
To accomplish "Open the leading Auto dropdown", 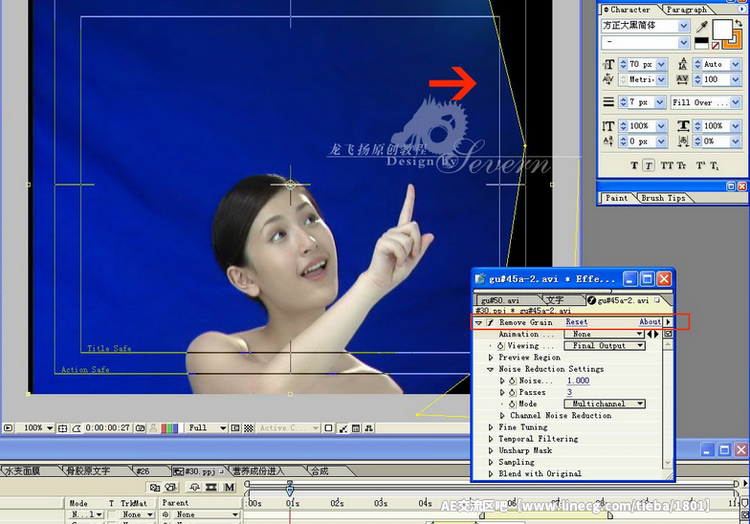I will 736,64.
